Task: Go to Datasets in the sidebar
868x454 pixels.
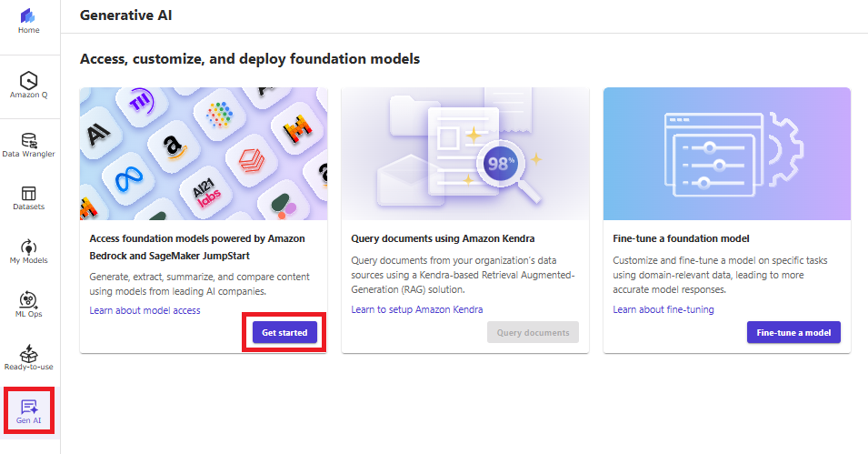Action: [x=29, y=198]
